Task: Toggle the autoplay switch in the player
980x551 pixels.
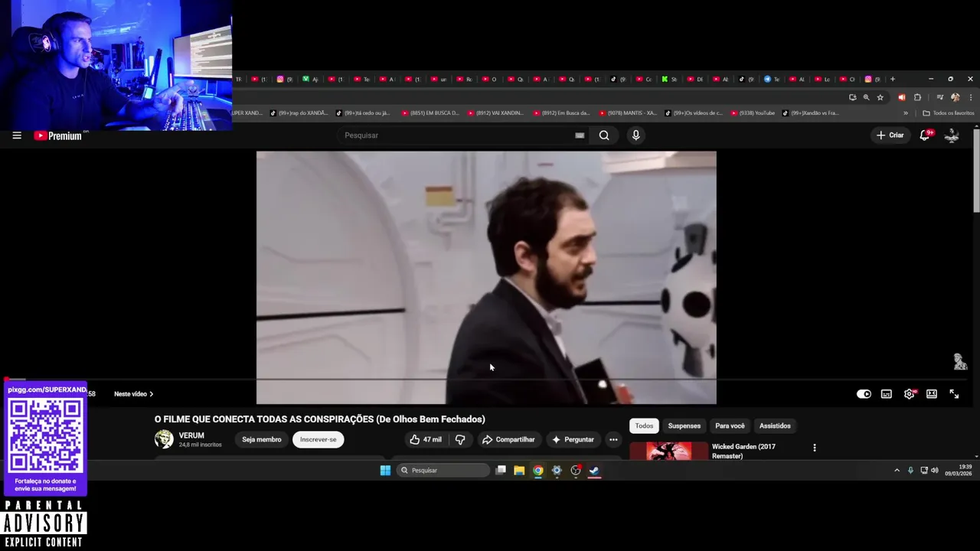Action: pyautogui.click(x=864, y=394)
